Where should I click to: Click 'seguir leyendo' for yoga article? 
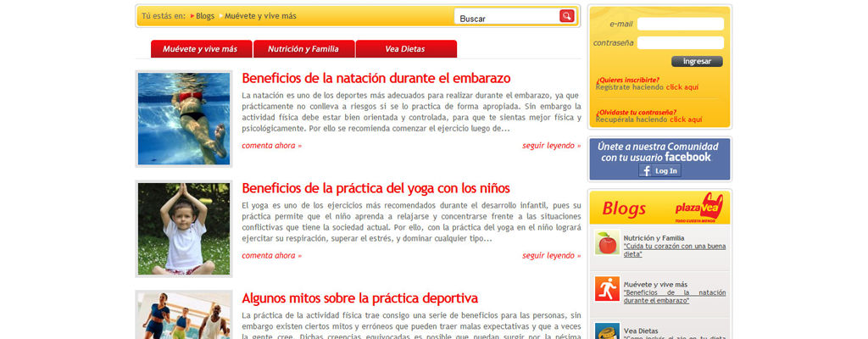pos(551,255)
